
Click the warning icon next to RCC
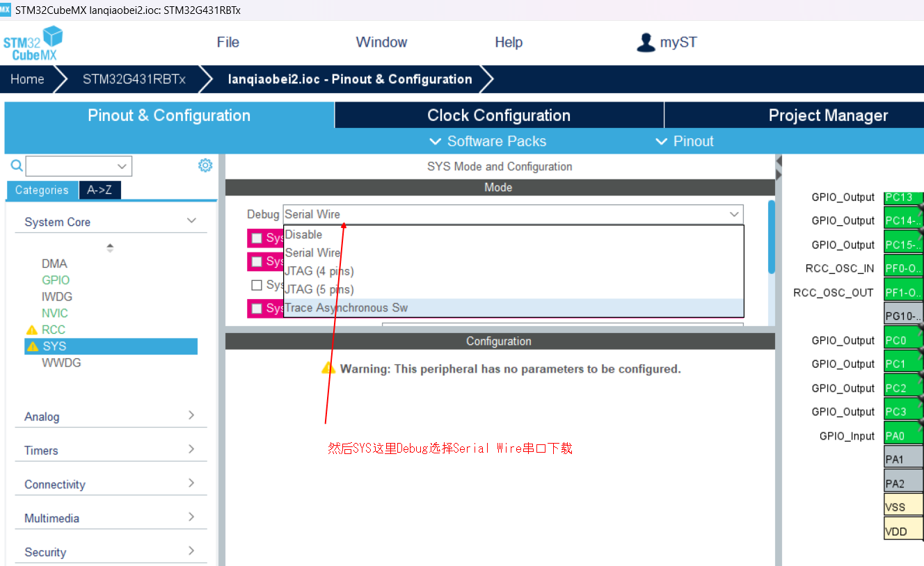[x=32, y=330]
